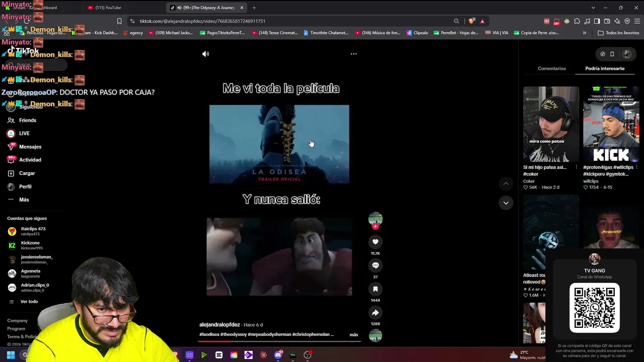644x362 pixels.
Task: Mute the Odyssey tab audio icon
Action: click(x=180, y=8)
